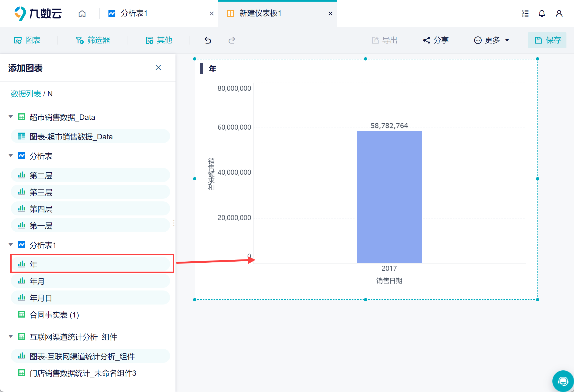Open the notifications bell icon

(x=542, y=13)
